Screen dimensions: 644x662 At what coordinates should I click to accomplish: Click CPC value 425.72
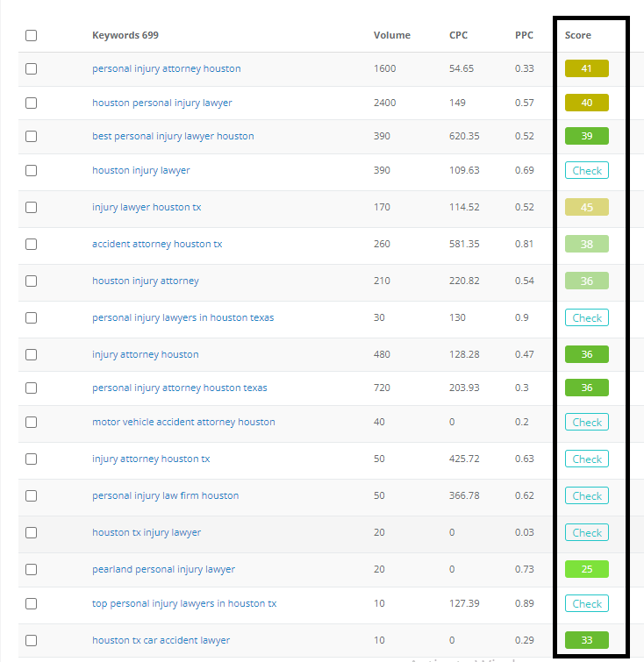pos(464,459)
